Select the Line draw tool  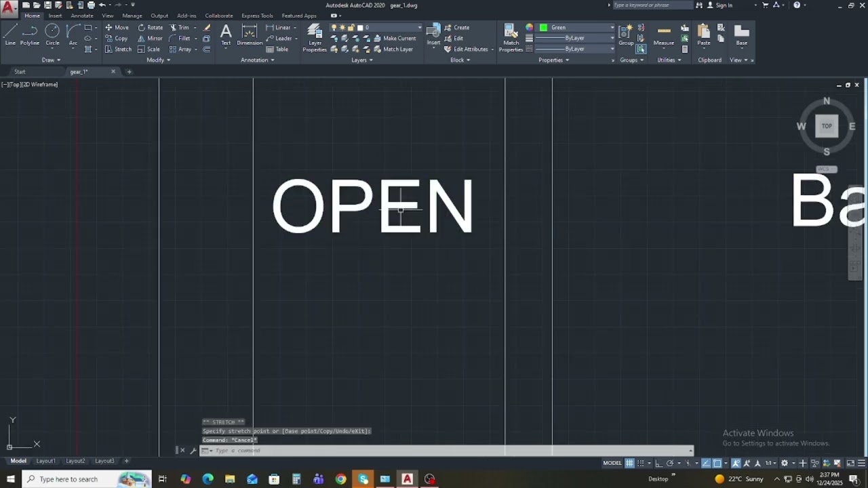[10, 35]
